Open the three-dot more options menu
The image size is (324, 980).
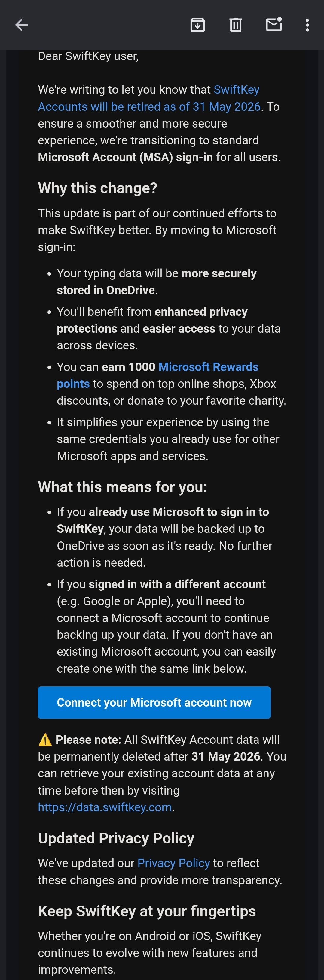tap(307, 25)
